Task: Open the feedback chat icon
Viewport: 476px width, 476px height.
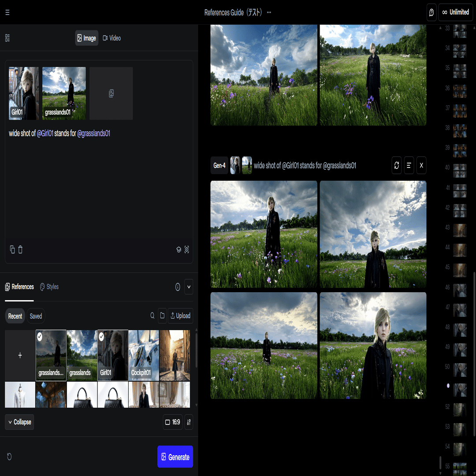Action: coord(431,12)
